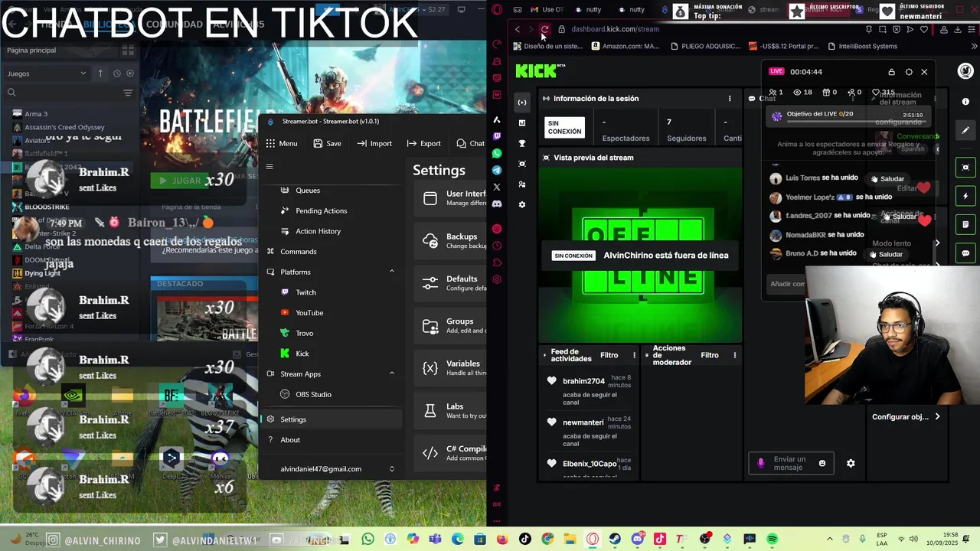
Task: Open Import in Streamer.bot toolbar
Action: pos(374,143)
